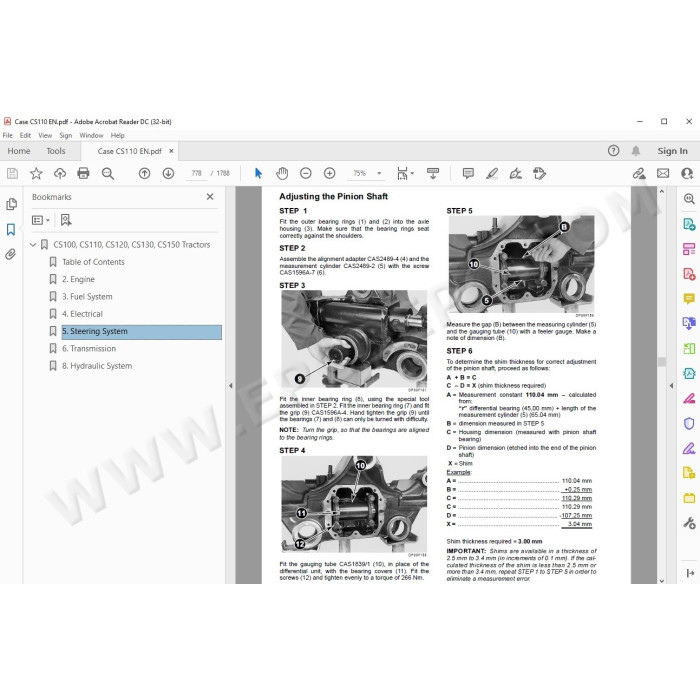This screenshot has height=700, width=700.
Task: Share a link to this file
Action: (x=639, y=173)
